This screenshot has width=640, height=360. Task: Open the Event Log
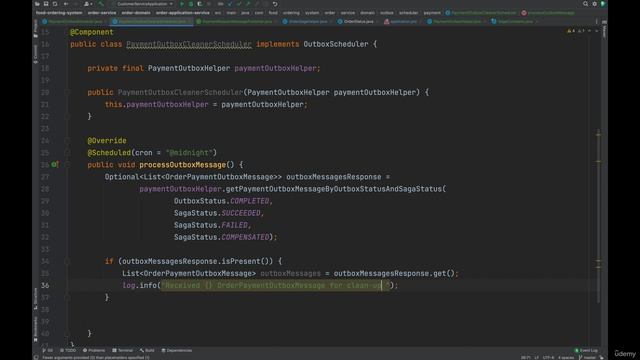[586, 350]
